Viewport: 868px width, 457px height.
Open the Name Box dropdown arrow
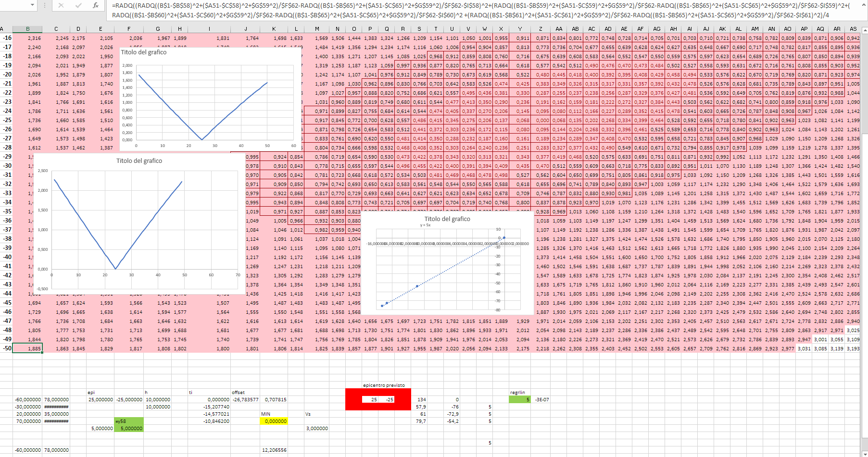coord(32,5)
